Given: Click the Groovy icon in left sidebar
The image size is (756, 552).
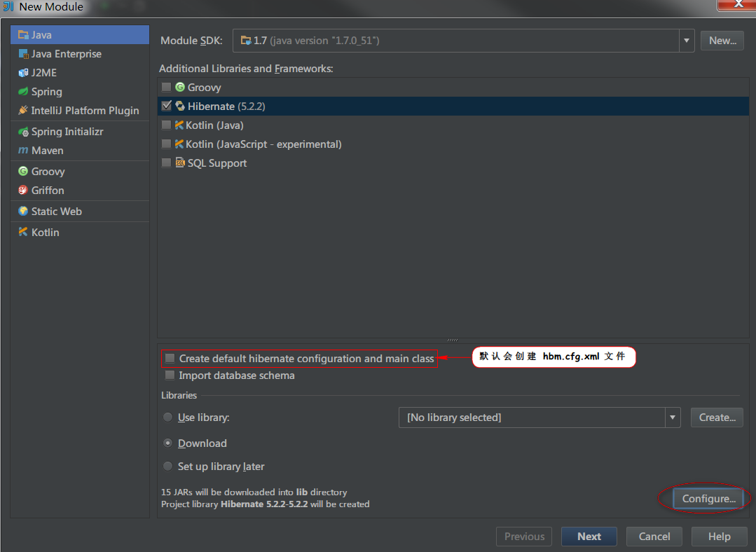Looking at the screenshot, I should [23, 171].
